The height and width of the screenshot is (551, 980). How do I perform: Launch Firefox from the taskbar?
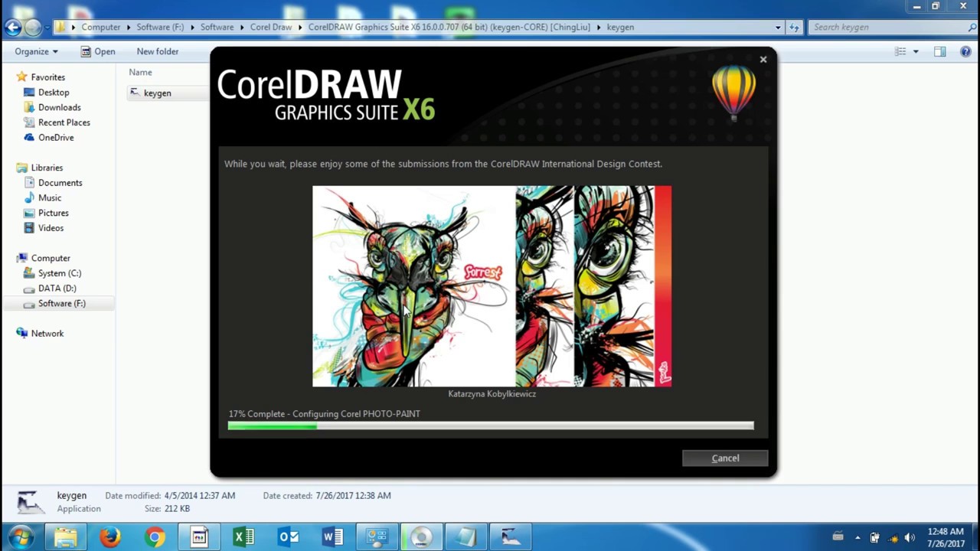(110, 537)
